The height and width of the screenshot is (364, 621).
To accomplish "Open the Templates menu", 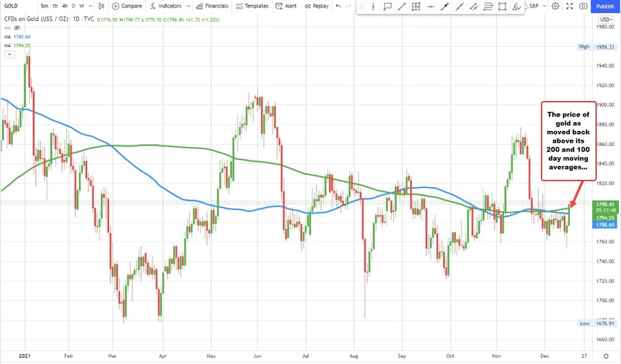I will pyautogui.click(x=253, y=6).
